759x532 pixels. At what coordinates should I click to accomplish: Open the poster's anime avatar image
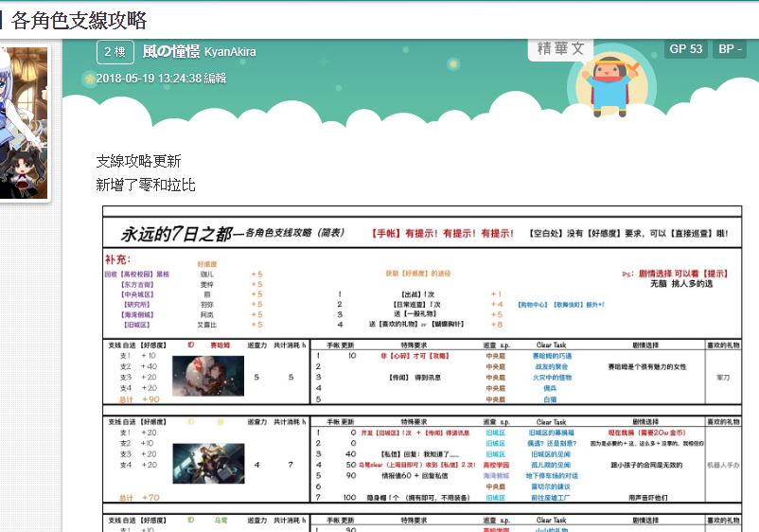[x=24, y=122]
